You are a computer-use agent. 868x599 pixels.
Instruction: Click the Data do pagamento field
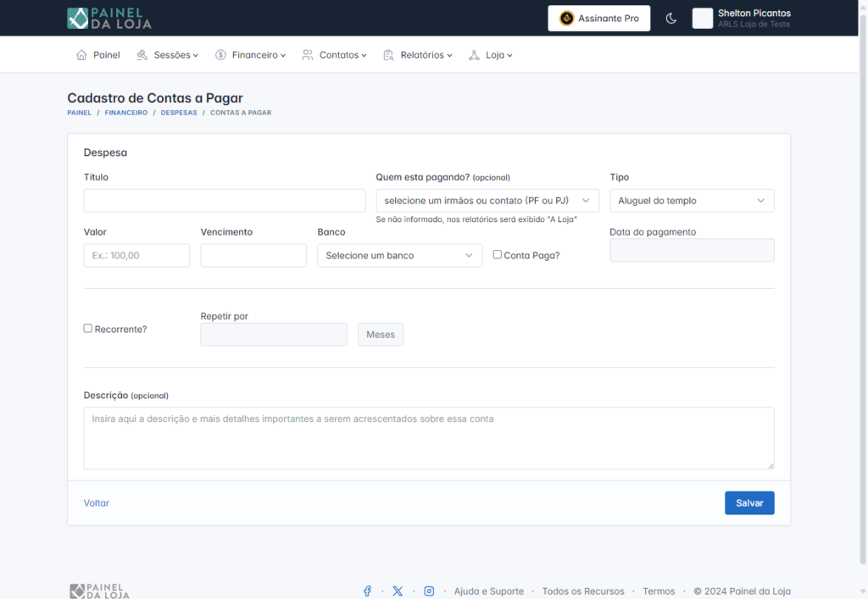[x=692, y=250]
